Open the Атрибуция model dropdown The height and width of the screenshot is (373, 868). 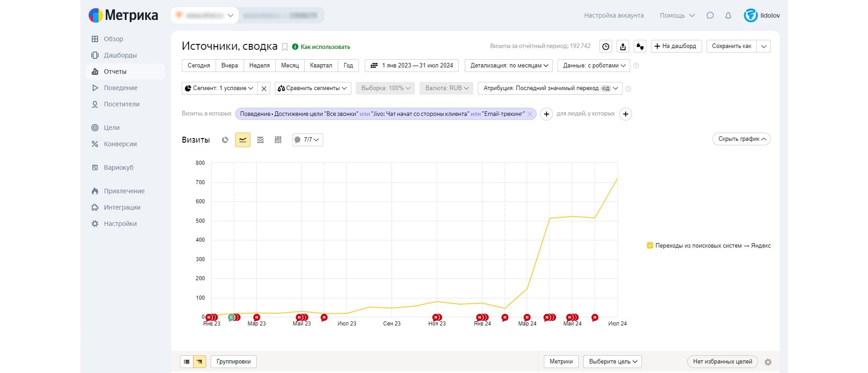point(550,88)
